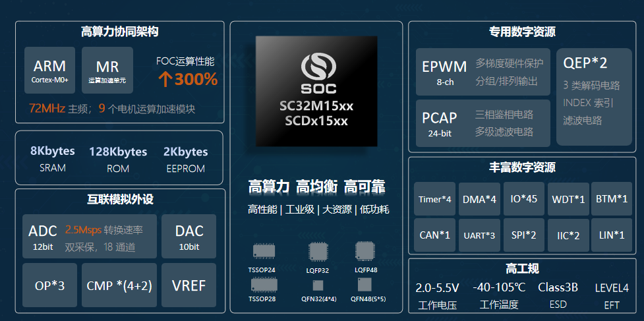This screenshot has height=321, width=644.
Task: Select the TSSOP24 package icon
Action: [264, 251]
